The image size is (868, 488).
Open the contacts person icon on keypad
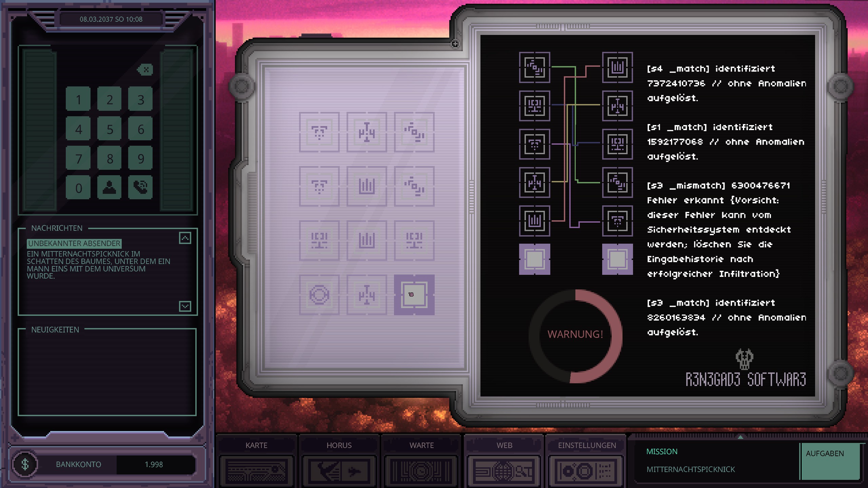(109, 187)
